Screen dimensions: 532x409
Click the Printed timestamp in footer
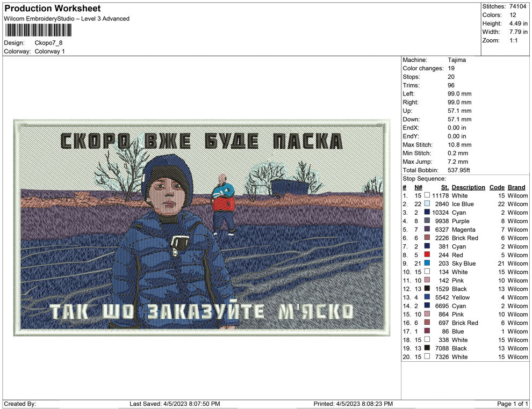pyautogui.click(x=353, y=404)
